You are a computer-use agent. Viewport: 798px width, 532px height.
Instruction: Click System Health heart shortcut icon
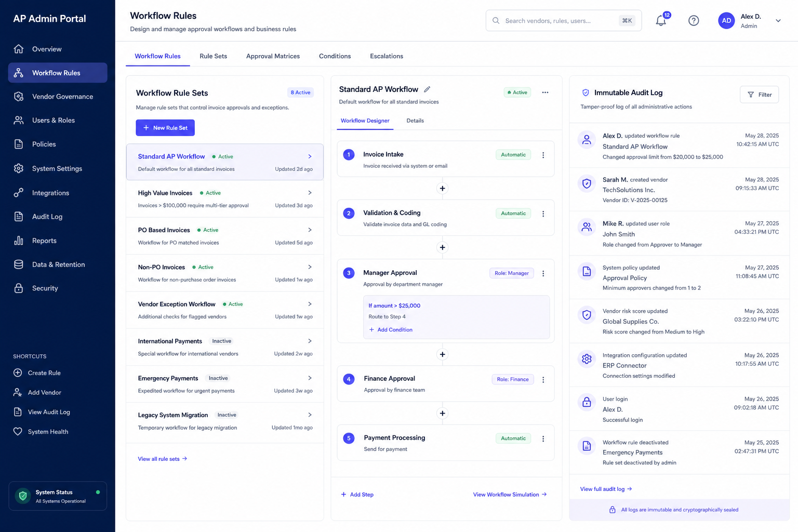pyautogui.click(x=18, y=431)
